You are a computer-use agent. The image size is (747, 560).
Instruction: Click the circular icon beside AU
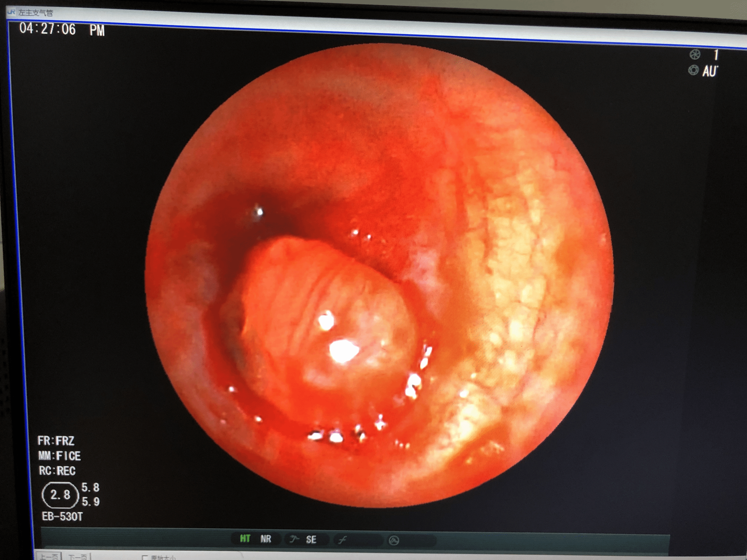point(693,70)
